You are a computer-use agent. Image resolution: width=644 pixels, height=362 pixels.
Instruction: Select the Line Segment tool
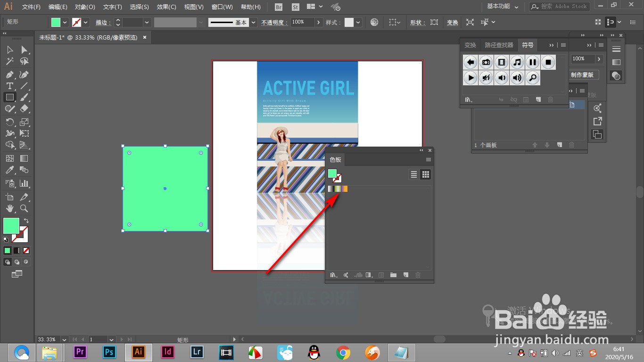click(24, 86)
